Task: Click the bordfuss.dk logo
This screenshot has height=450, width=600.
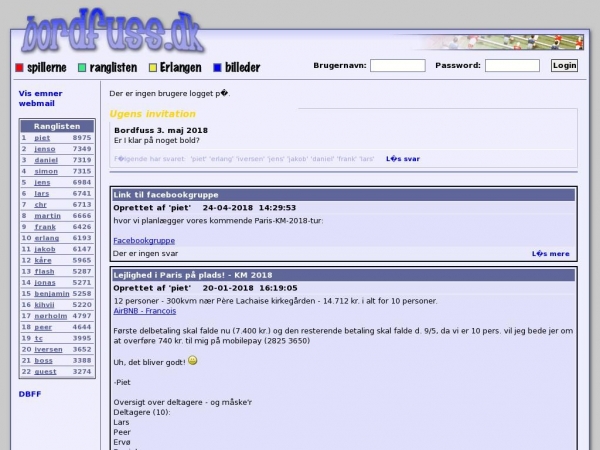Action: [x=112, y=30]
